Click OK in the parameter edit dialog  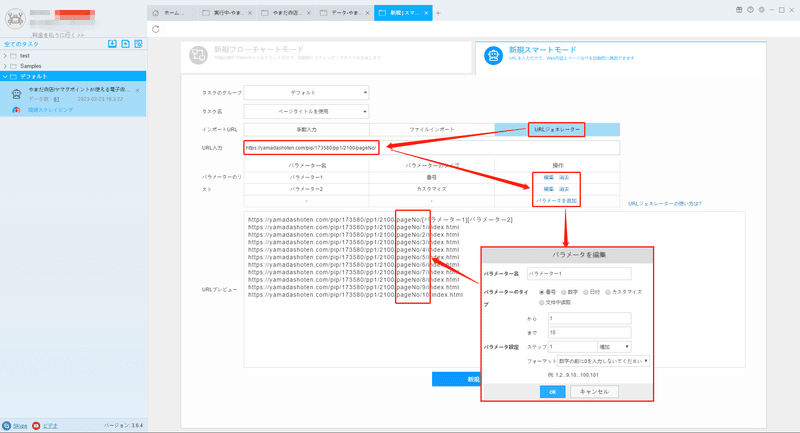tap(552, 392)
